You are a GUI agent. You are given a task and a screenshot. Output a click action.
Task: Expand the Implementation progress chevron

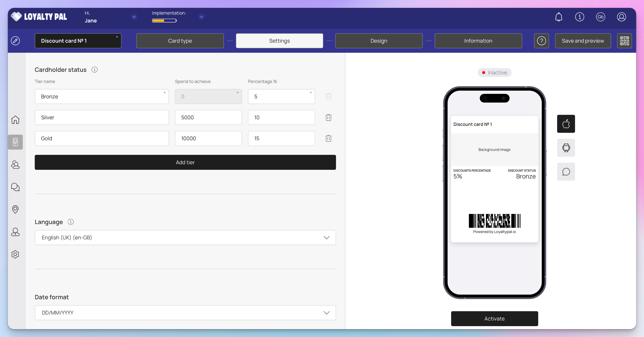click(201, 17)
